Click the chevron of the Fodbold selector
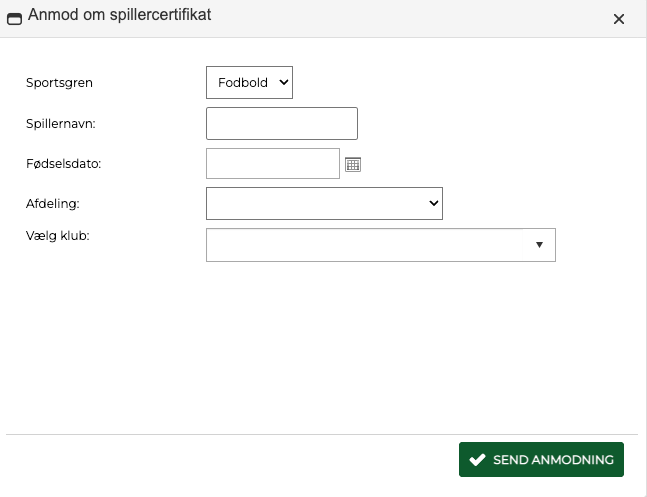 [x=283, y=83]
